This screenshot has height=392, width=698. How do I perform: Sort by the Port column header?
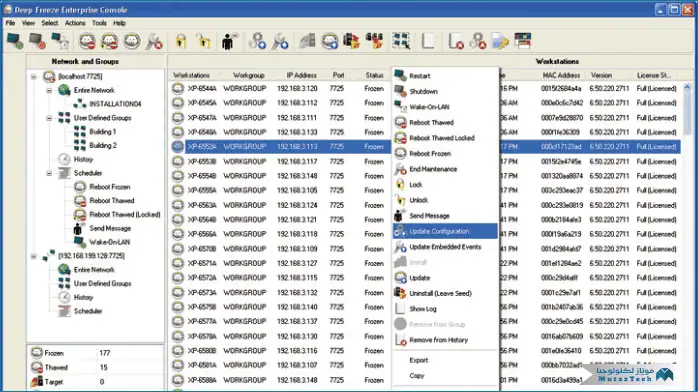(338, 75)
